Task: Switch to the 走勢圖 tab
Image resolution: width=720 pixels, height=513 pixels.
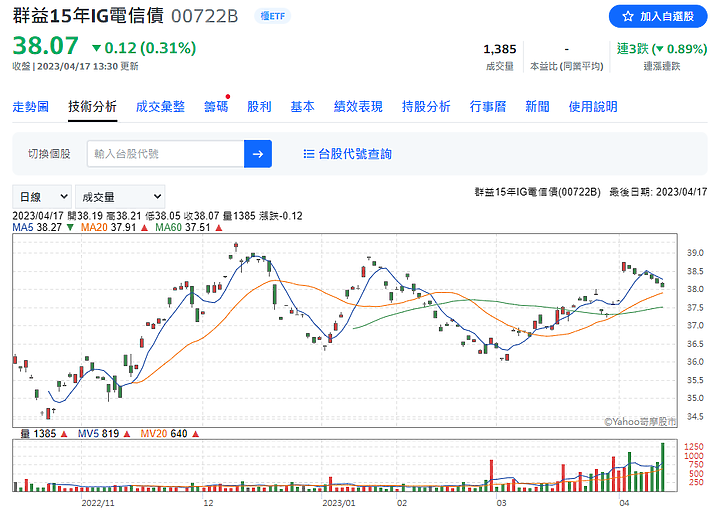Action: [30, 107]
